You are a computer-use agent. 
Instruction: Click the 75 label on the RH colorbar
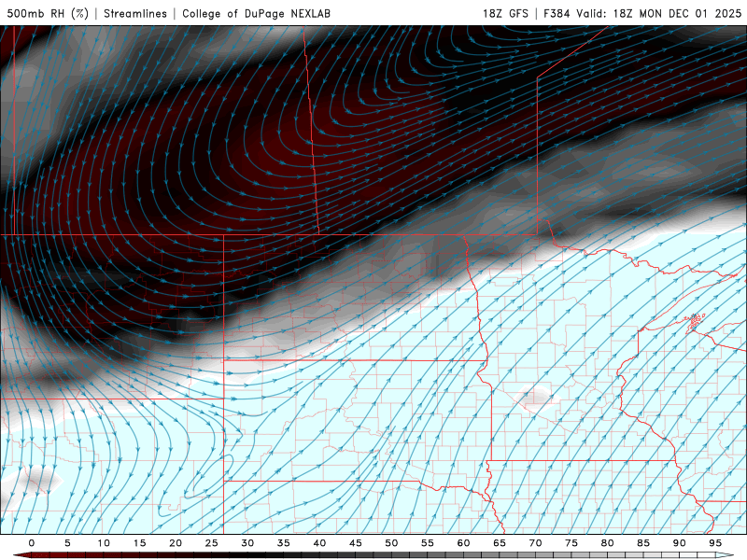tap(571, 543)
